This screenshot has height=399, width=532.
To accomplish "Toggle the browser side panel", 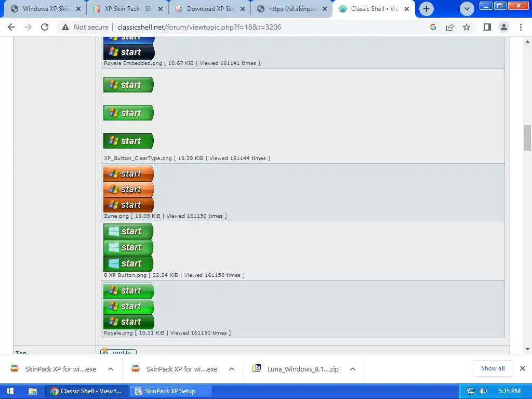I will coord(487,27).
